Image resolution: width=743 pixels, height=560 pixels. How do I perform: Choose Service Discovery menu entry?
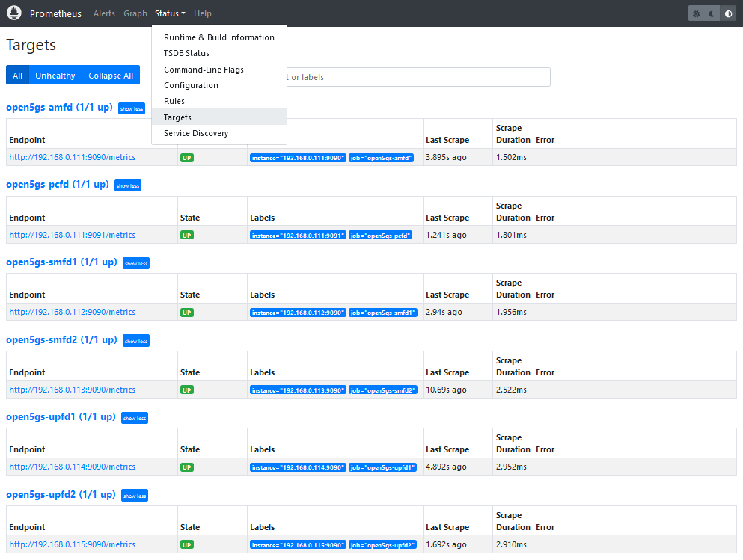click(x=219, y=134)
